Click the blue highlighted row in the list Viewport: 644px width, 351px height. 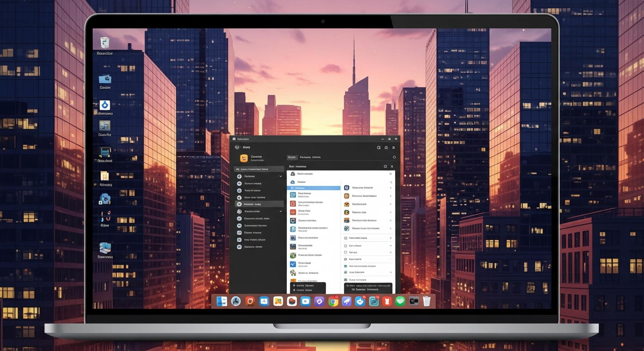coord(313,188)
